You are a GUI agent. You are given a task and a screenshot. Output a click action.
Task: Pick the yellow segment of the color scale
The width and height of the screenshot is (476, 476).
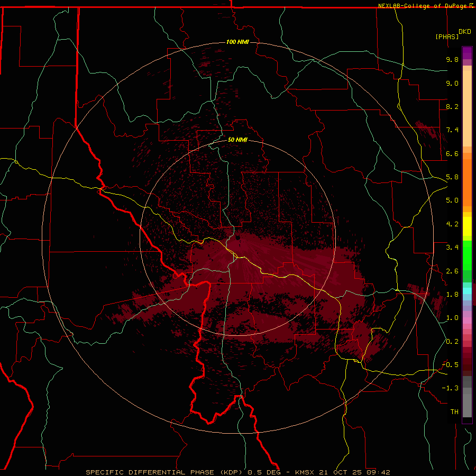467,226
